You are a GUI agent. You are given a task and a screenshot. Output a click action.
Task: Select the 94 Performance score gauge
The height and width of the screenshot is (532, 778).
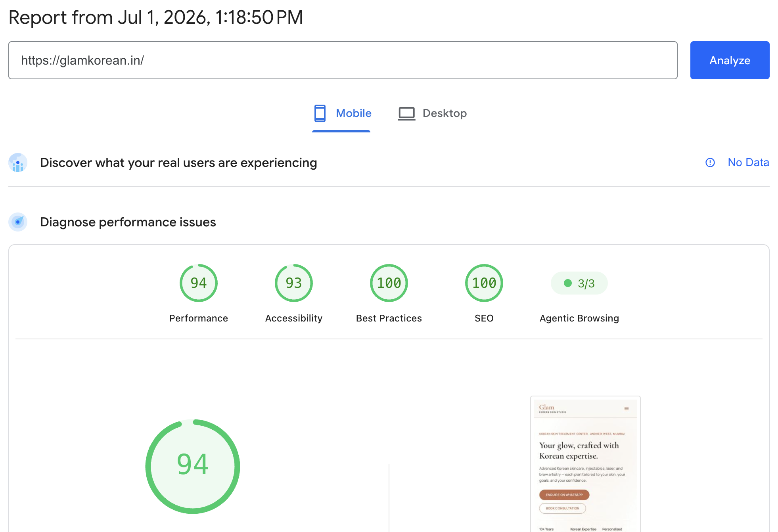click(199, 283)
